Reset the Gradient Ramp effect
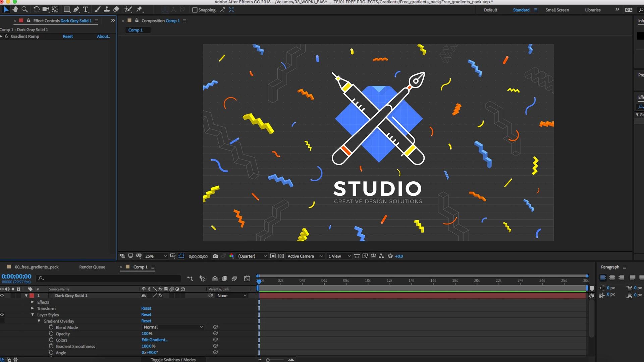The image size is (644, 362). [68, 37]
